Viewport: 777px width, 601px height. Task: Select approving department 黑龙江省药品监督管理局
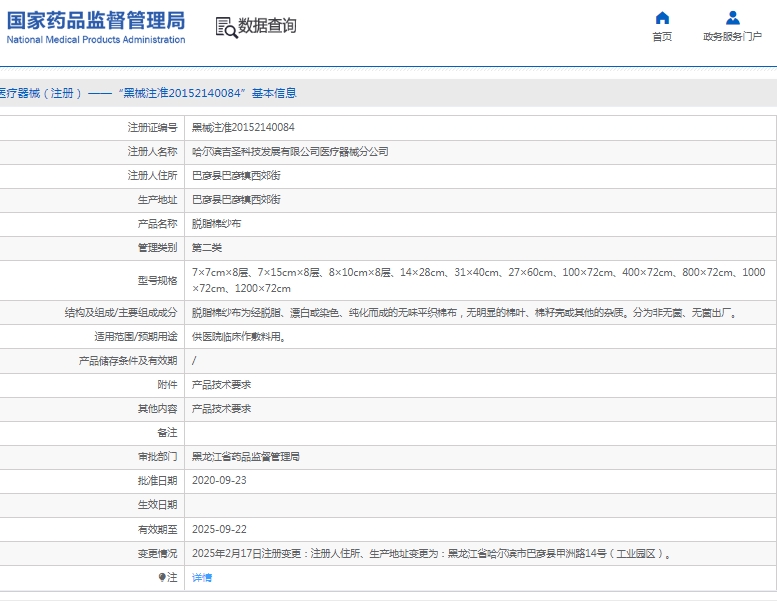point(246,456)
